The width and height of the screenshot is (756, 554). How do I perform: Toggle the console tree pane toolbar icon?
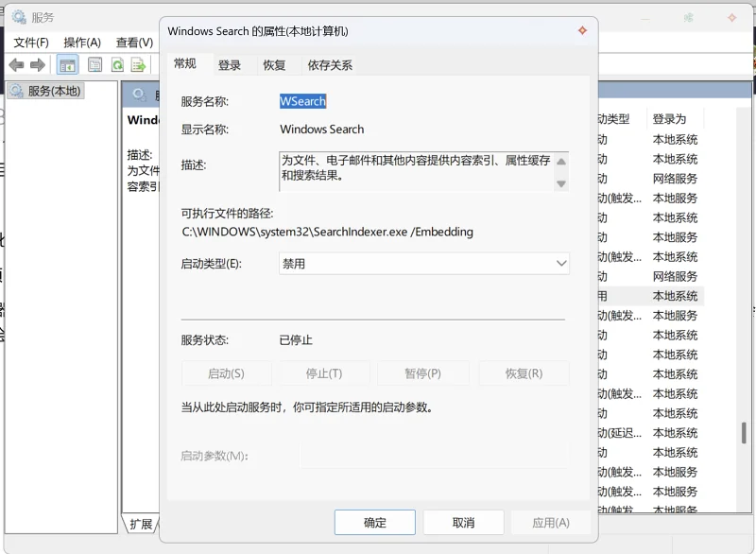click(67, 64)
